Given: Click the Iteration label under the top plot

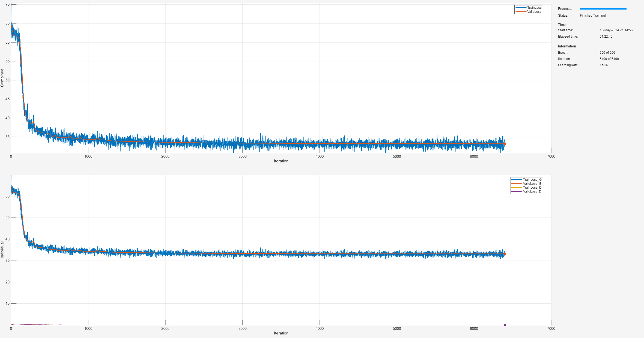Looking at the screenshot, I should pos(281,161).
